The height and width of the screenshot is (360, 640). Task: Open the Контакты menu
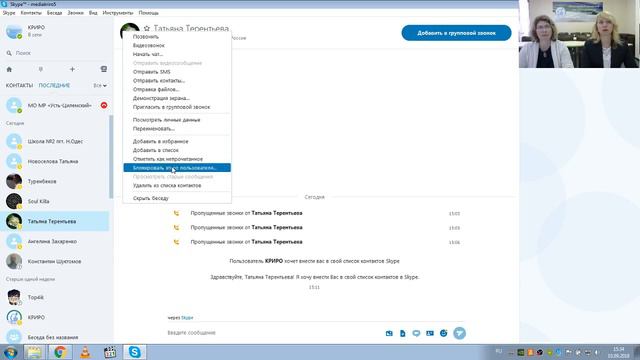(31, 13)
